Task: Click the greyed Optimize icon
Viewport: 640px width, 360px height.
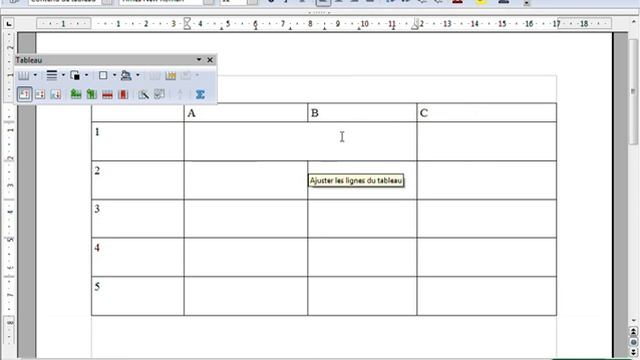Action: [x=186, y=76]
